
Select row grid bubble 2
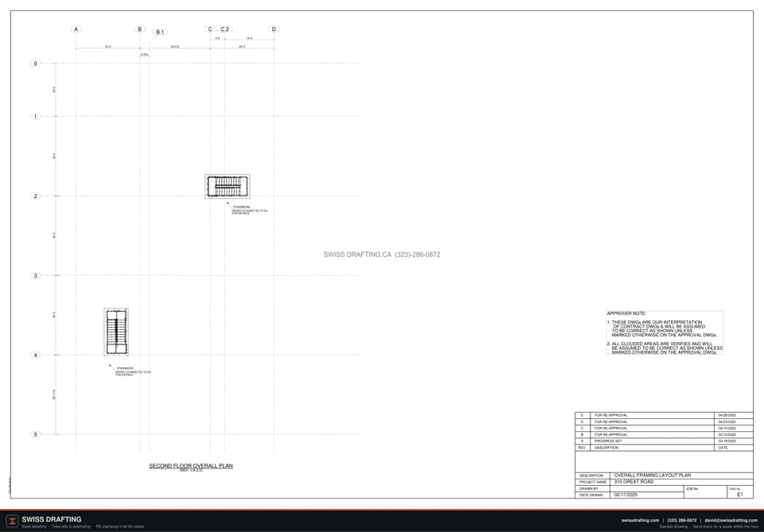click(x=35, y=196)
